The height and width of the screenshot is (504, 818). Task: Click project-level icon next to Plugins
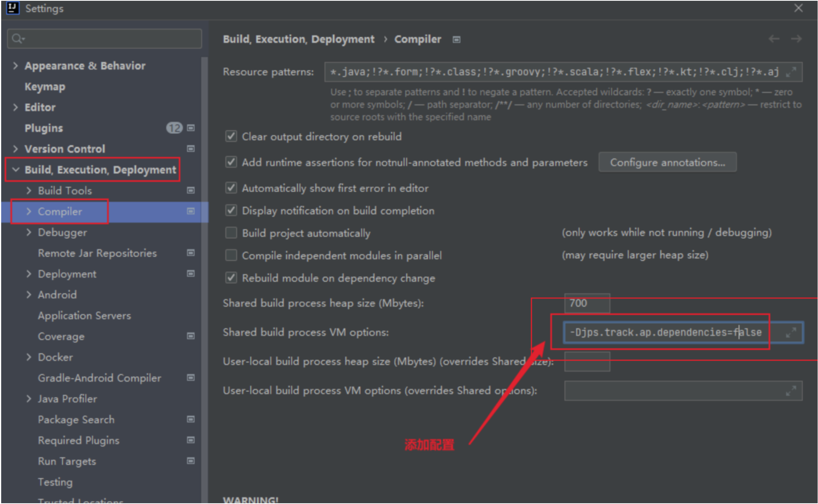(191, 128)
